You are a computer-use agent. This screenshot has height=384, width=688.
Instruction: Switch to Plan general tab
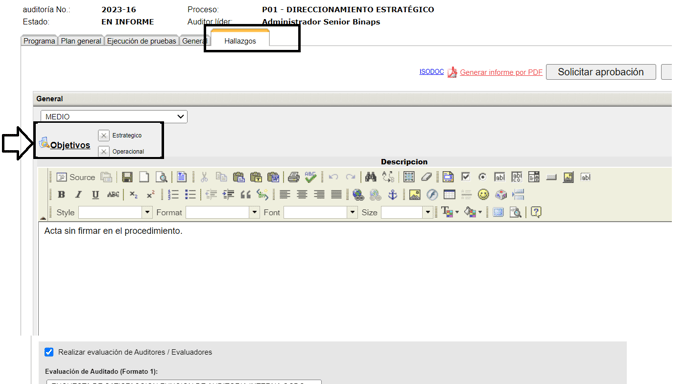[x=81, y=41]
